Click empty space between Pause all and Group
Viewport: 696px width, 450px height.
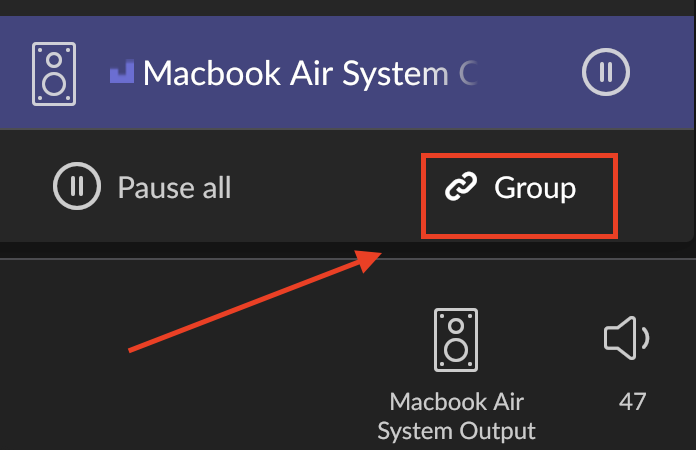click(x=326, y=187)
